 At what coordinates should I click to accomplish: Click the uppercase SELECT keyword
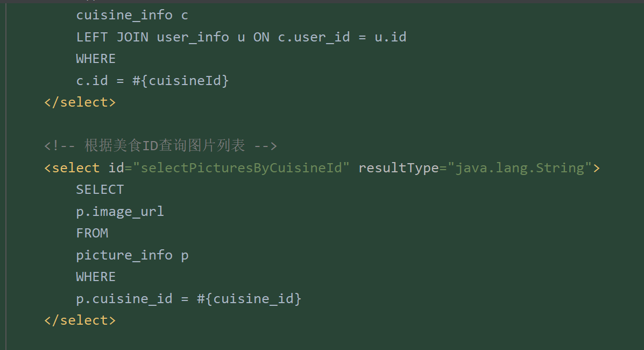point(100,190)
